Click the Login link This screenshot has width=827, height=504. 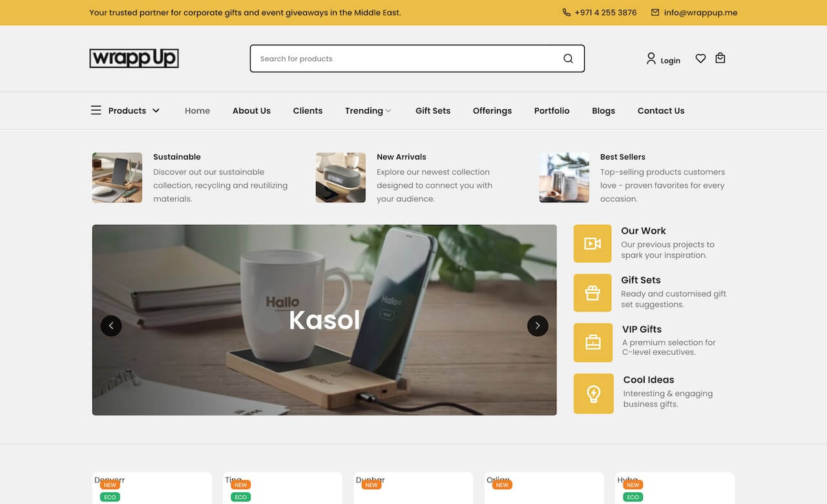coord(671,61)
